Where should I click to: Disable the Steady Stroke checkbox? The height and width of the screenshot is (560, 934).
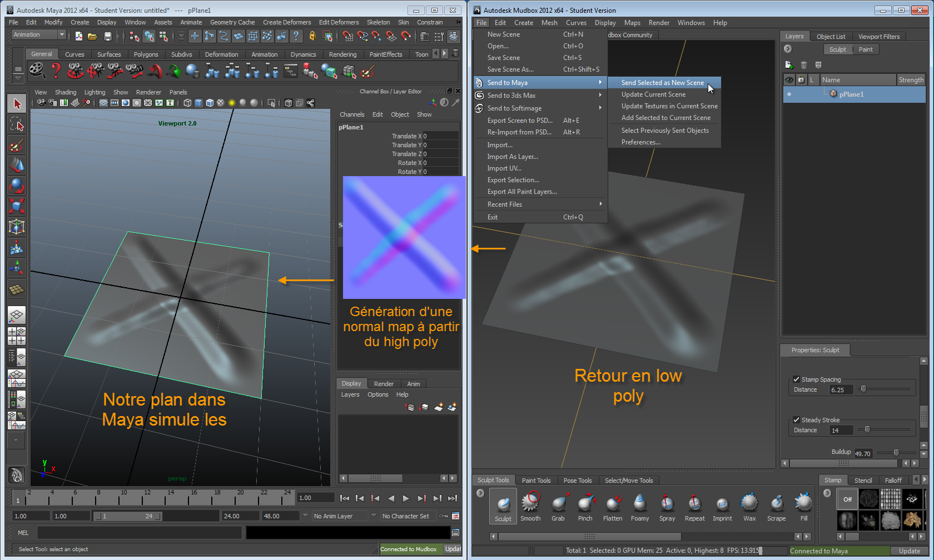coord(796,420)
